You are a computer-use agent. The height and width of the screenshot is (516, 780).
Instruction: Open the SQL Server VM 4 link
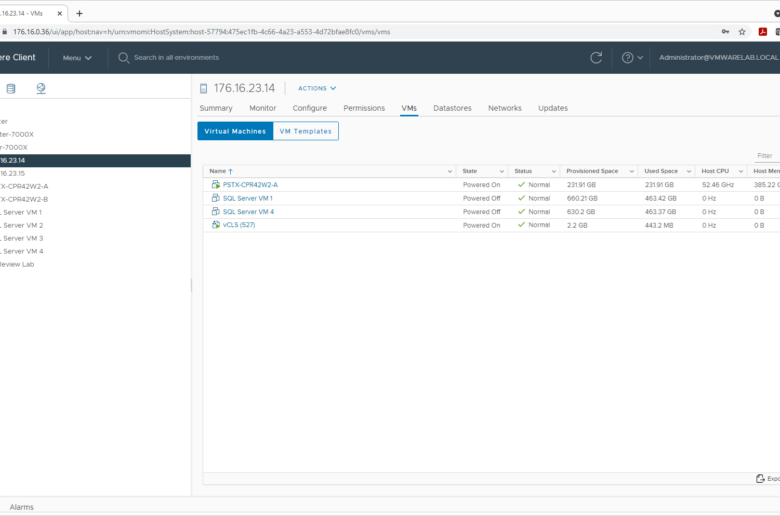248,211
